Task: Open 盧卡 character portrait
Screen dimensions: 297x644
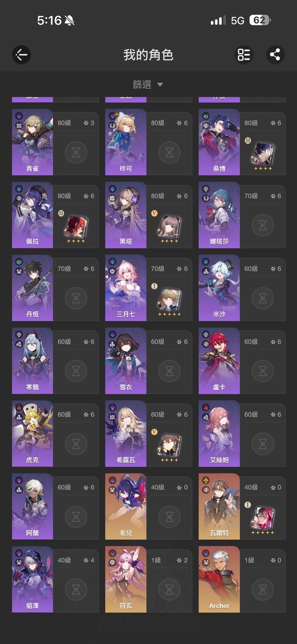Action: click(x=219, y=361)
